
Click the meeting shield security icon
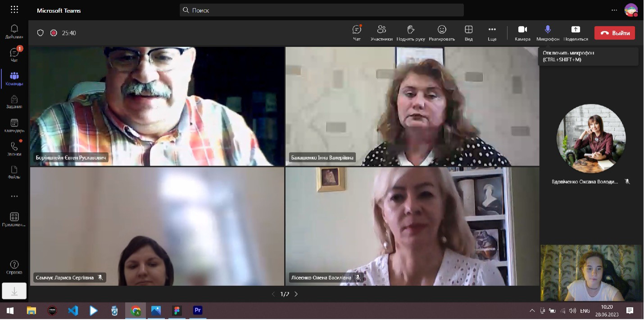coord(41,33)
